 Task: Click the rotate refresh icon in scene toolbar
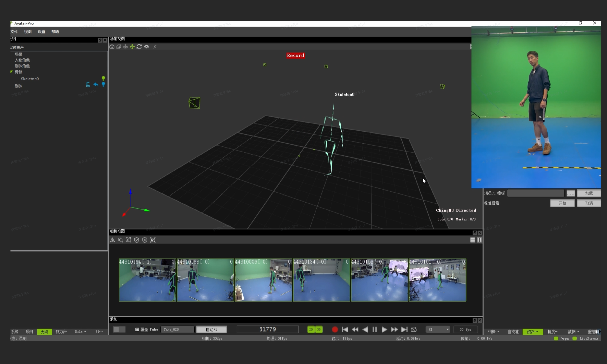click(x=139, y=47)
